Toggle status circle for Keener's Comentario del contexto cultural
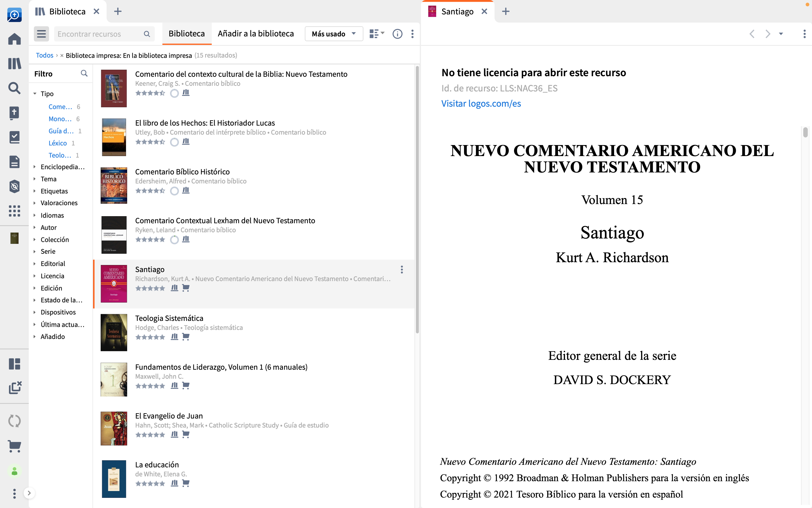 174,93
